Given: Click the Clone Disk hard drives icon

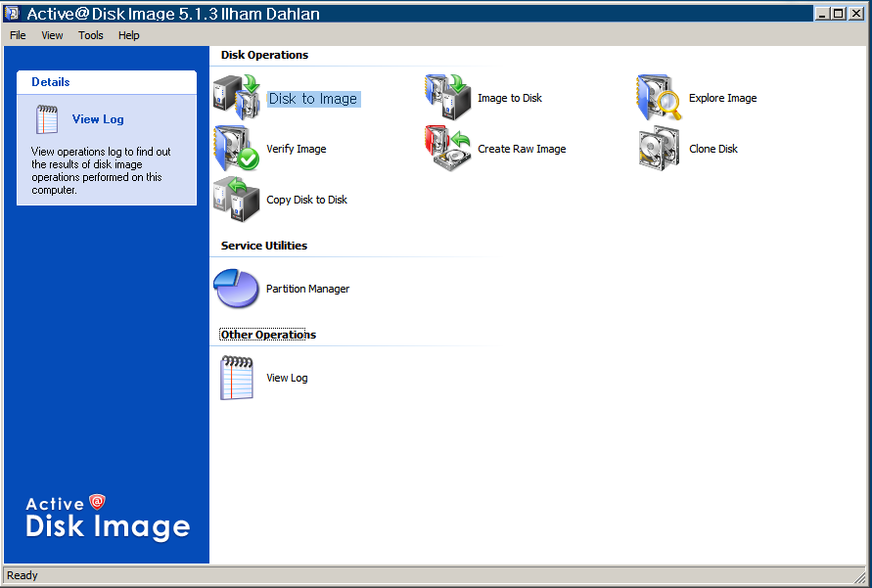Looking at the screenshot, I should pyautogui.click(x=659, y=149).
